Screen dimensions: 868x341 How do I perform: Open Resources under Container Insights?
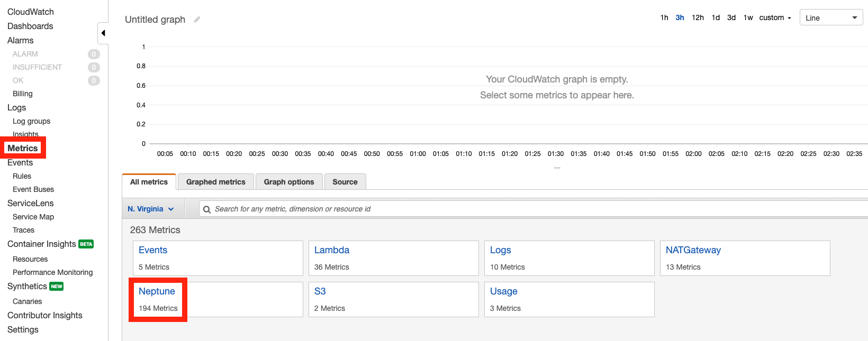pyautogui.click(x=30, y=259)
